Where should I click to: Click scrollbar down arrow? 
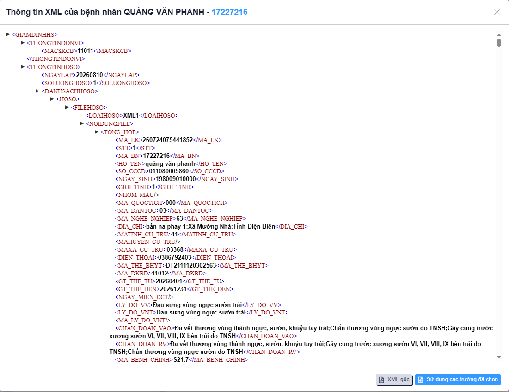[499, 357]
